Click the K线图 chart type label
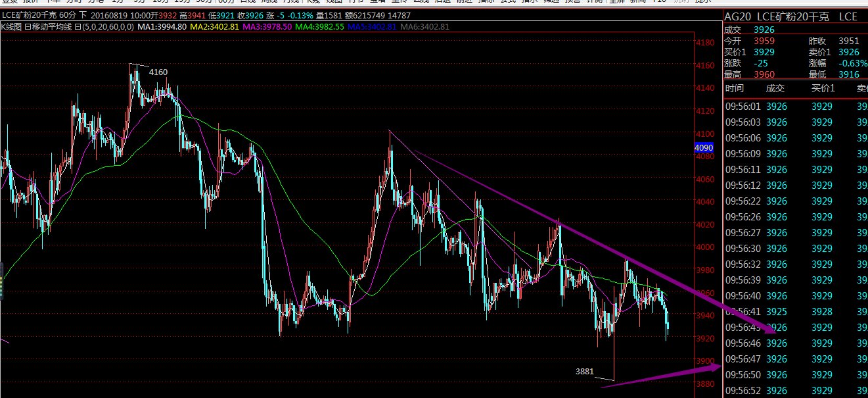The image size is (868, 398). click(12, 26)
